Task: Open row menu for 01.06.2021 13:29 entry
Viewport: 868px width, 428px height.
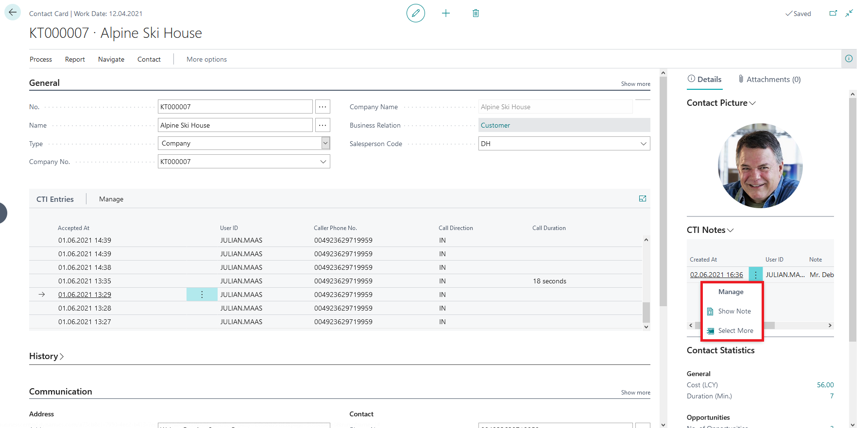Action: [x=202, y=295]
